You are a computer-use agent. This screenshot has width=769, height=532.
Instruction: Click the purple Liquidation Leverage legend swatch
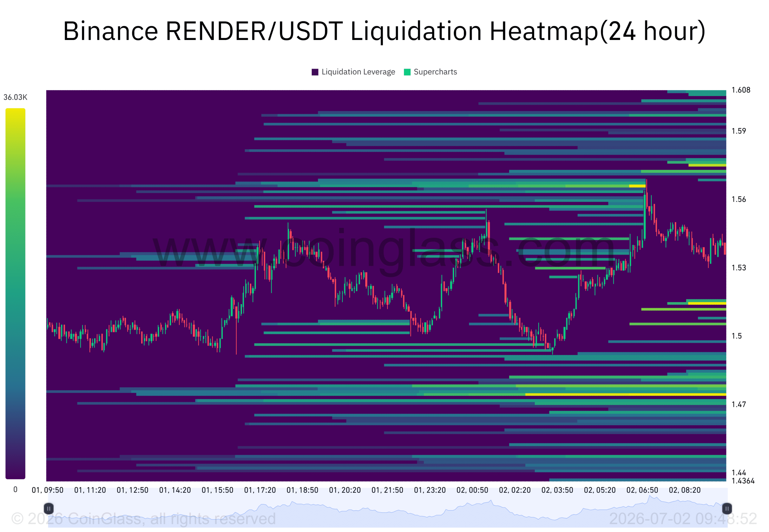pyautogui.click(x=315, y=72)
